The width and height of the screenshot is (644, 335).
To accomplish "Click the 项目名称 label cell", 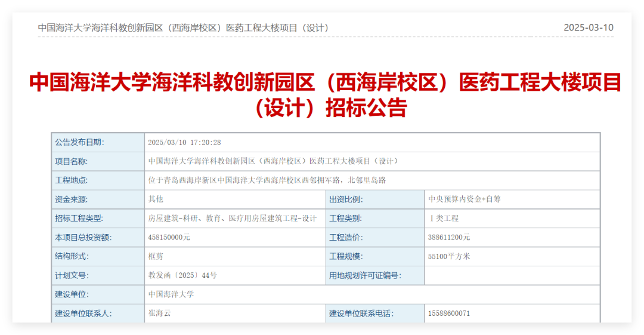I will pyautogui.click(x=98, y=161).
